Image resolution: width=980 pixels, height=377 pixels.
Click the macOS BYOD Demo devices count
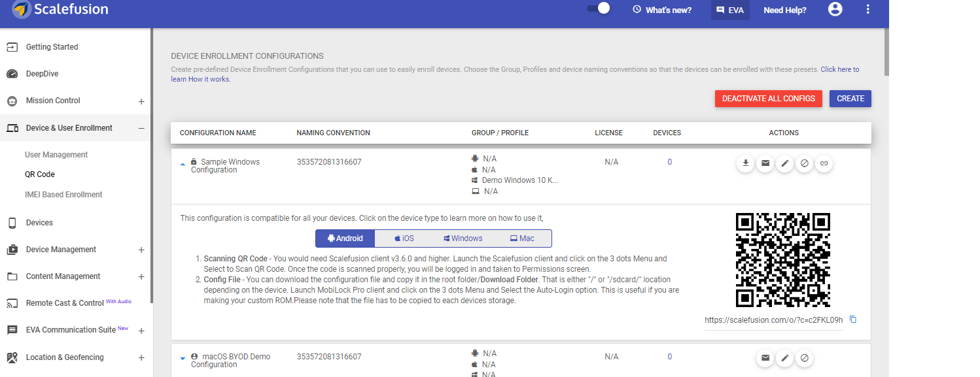pos(670,357)
